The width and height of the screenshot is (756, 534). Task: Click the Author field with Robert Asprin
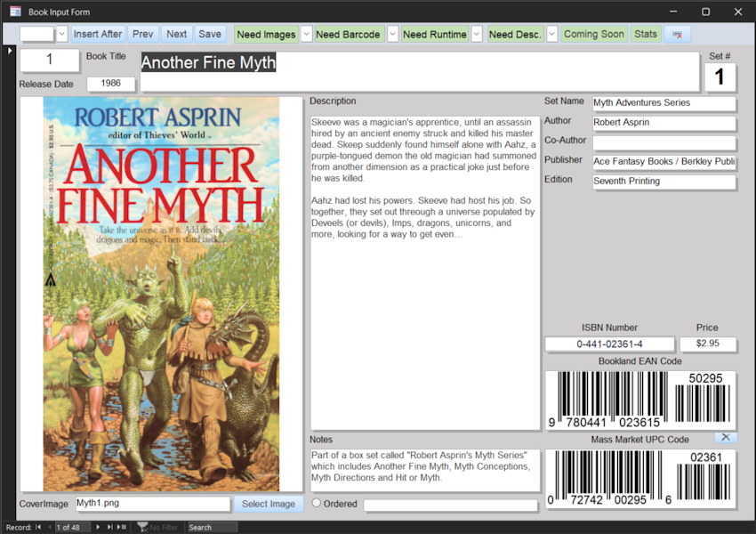[664, 123]
